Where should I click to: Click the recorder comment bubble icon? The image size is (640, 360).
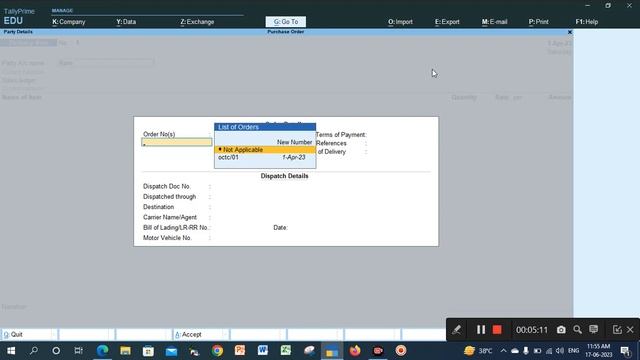tap(593, 329)
